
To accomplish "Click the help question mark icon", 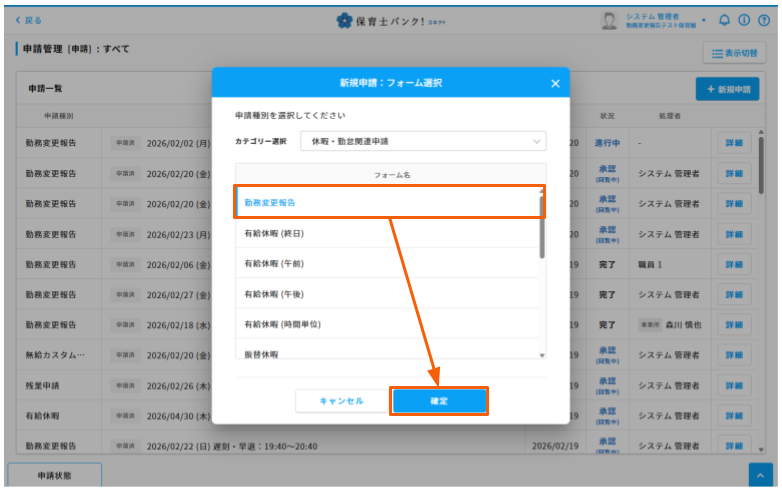I will (x=764, y=20).
